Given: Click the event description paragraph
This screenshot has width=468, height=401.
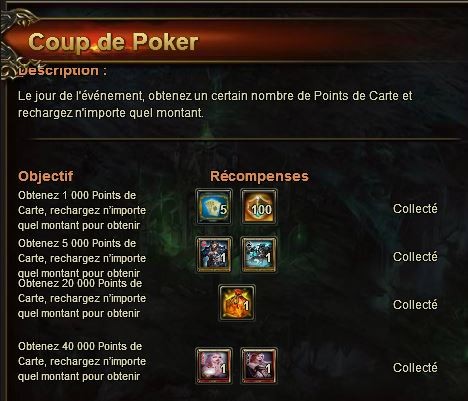Looking at the screenshot, I should point(215,104).
